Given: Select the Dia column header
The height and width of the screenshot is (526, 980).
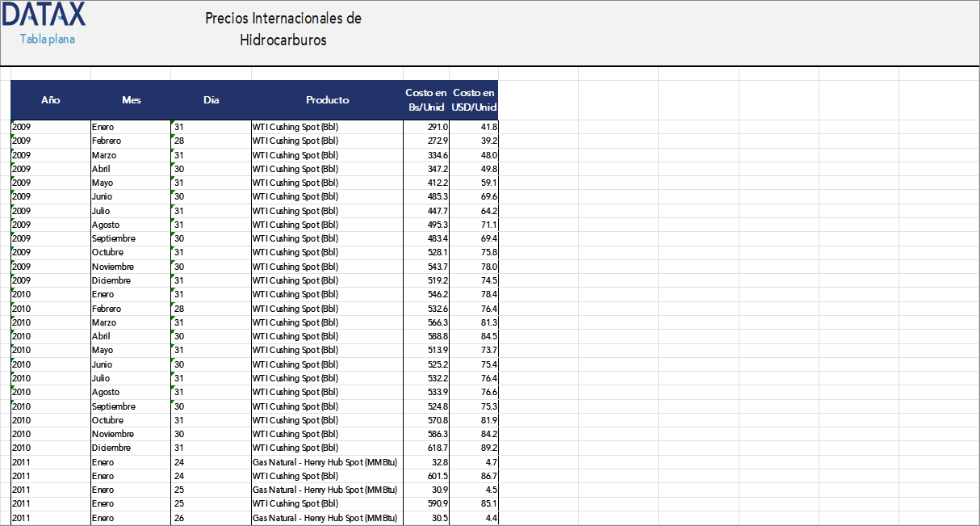Looking at the screenshot, I should click(x=211, y=99).
